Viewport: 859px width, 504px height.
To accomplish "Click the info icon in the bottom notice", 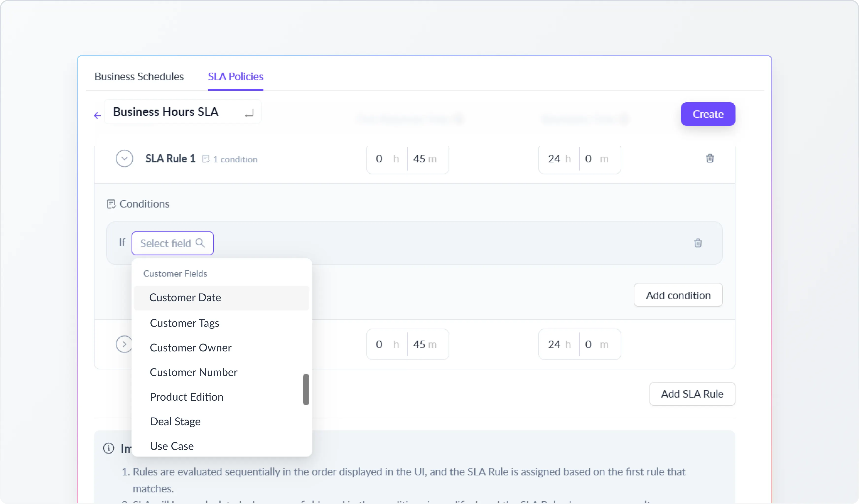I will click(x=108, y=448).
